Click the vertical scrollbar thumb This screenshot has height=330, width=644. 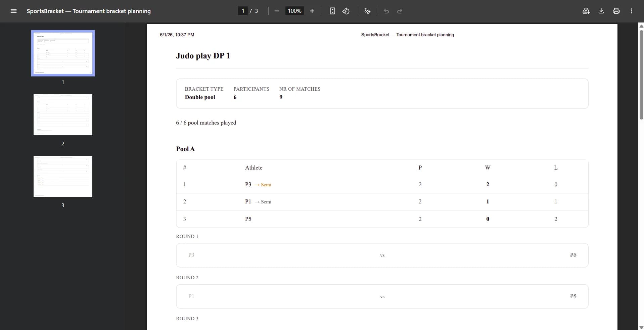(641, 75)
